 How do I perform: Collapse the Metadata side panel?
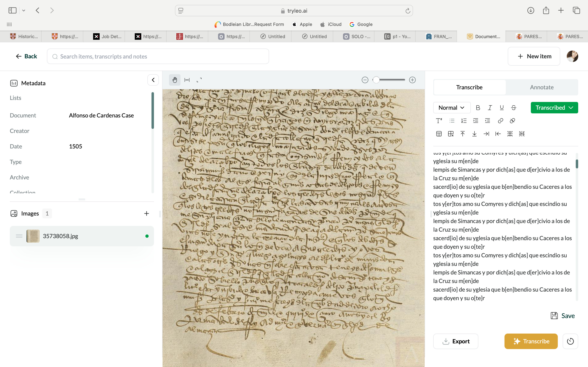(x=153, y=80)
